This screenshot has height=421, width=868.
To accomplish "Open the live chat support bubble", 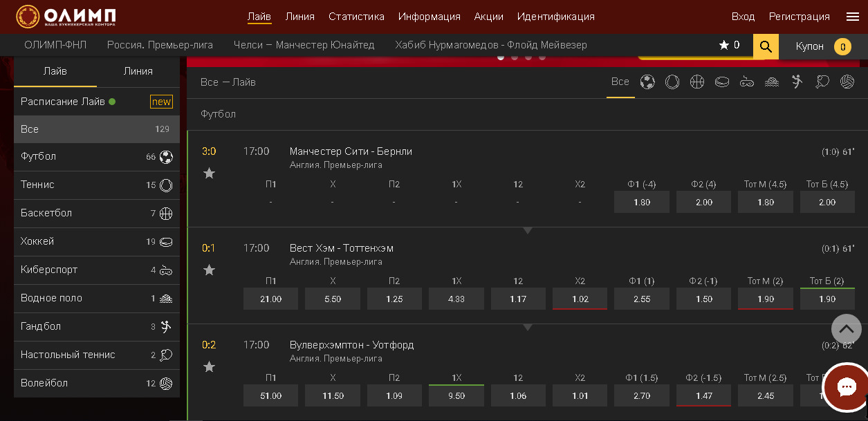I will tap(847, 386).
